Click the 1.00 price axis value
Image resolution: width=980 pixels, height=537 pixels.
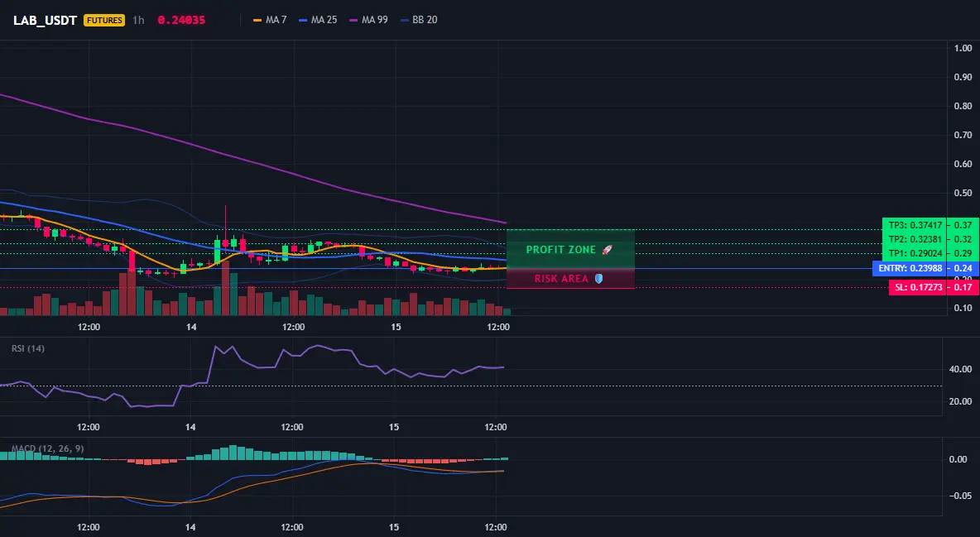click(x=963, y=48)
